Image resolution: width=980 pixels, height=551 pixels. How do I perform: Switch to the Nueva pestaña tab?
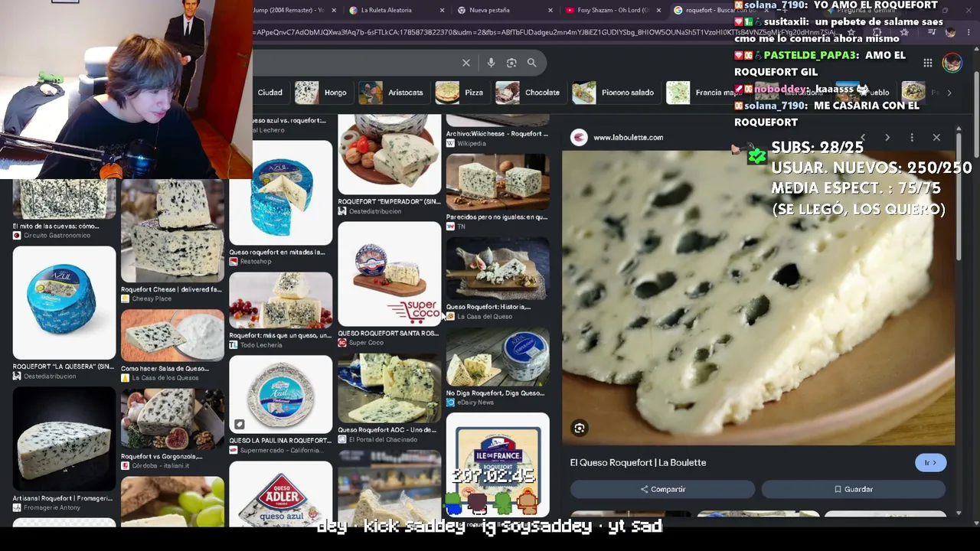[x=505, y=10]
